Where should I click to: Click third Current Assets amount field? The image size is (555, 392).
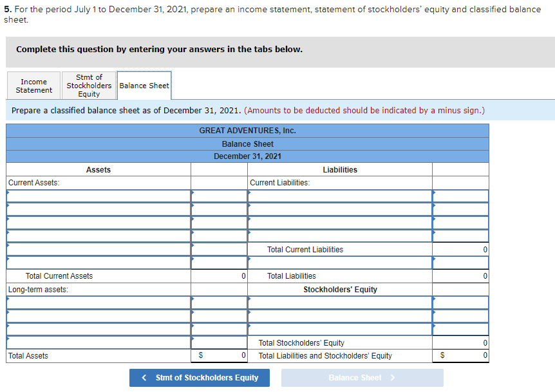point(219,223)
